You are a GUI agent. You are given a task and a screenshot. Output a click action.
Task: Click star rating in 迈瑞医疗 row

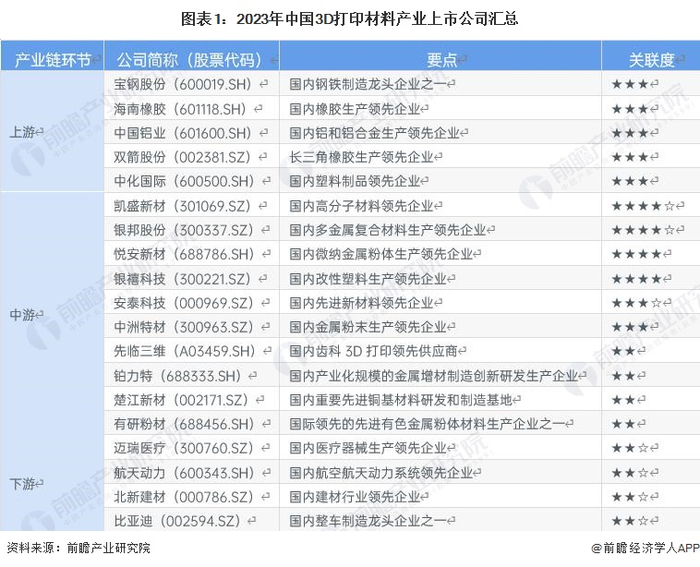click(630, 448)
